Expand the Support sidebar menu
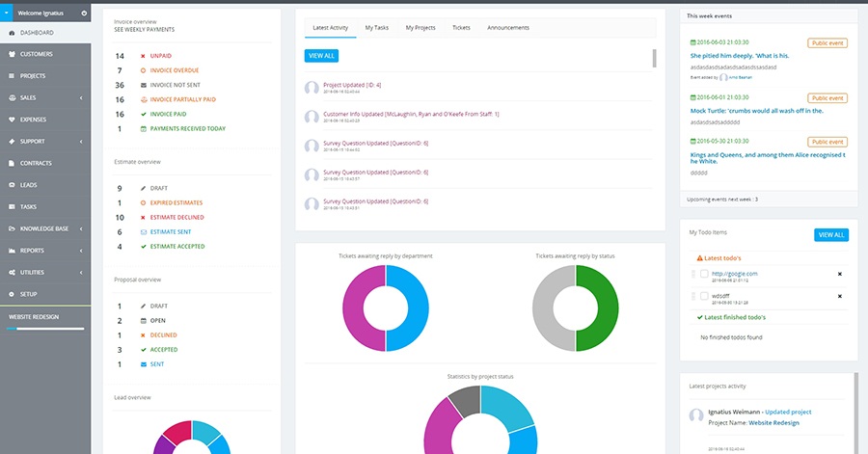 (x=83, y=142)
